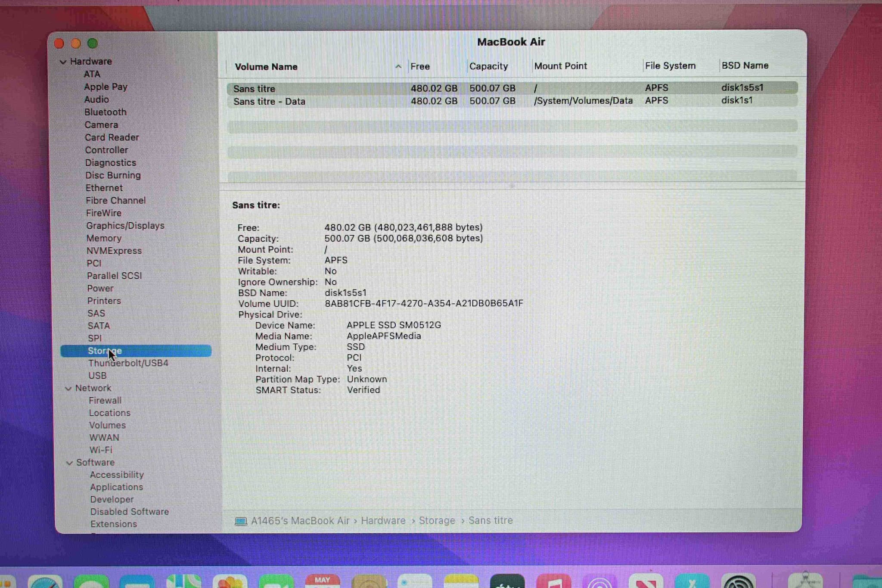Select Apple Pay in the sidebar
The height and width of the screenshot is (588, 882).
106,87
